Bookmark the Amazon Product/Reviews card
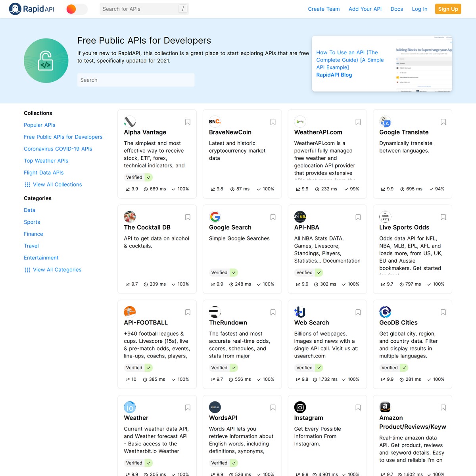 coord(443,408)
